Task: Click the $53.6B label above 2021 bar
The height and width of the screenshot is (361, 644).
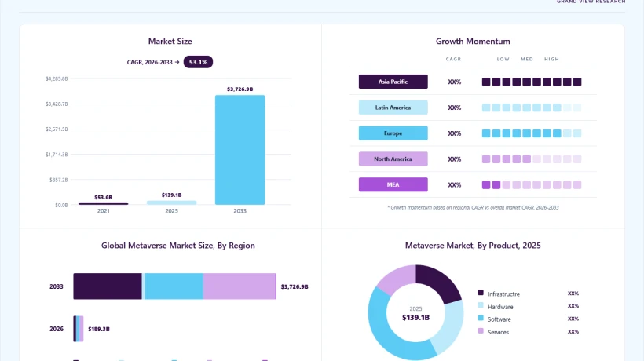Action: [x=103, y=197]
